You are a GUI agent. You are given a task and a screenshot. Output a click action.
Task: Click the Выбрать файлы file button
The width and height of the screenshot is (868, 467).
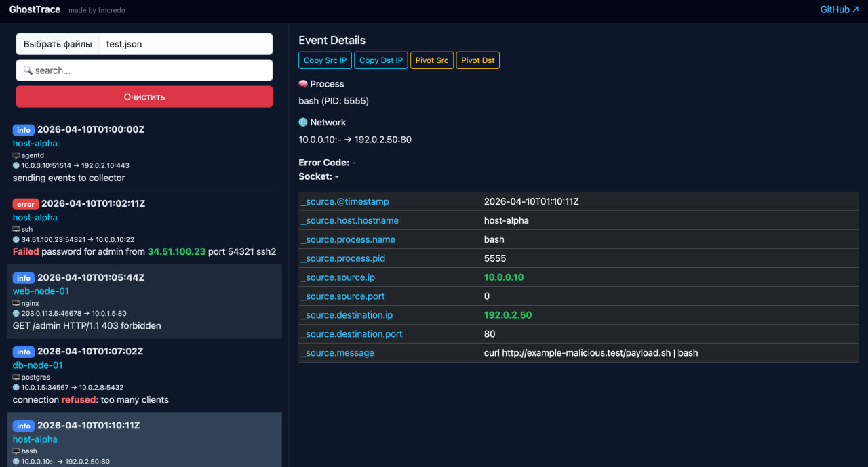click(x=58, y=44)
